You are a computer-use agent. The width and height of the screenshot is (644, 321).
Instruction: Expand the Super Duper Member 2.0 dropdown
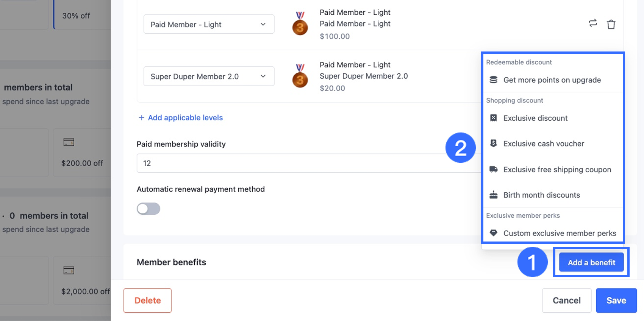tap(209, 76)
